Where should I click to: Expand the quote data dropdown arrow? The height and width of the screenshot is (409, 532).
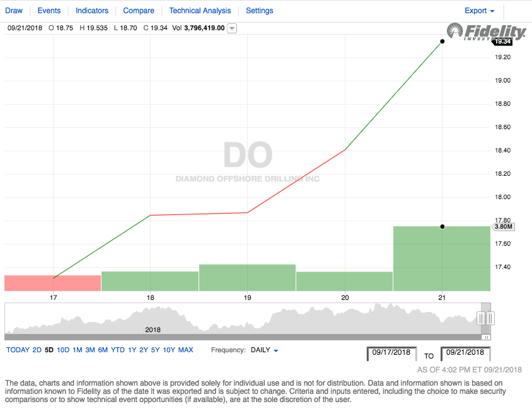point(232,28)
